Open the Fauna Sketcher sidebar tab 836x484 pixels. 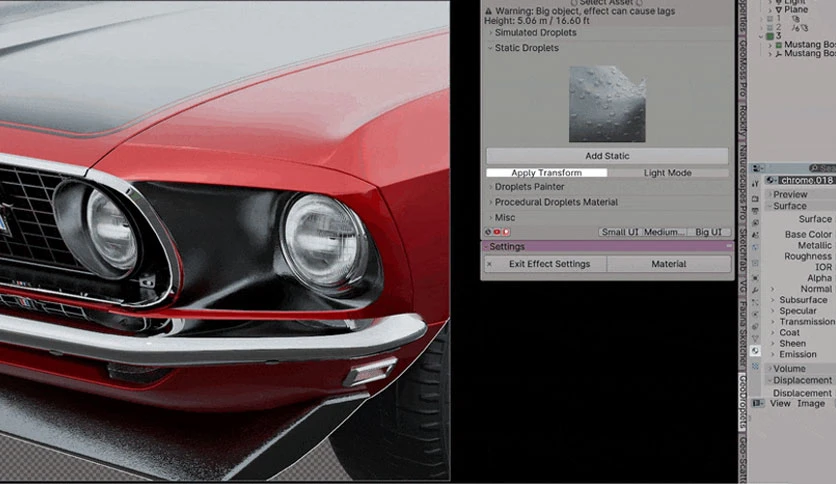(x=742, y=334)
